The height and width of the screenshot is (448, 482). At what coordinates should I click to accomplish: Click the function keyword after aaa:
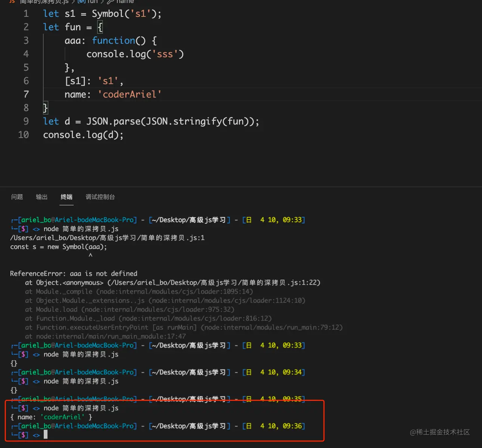tap(114, 41)
